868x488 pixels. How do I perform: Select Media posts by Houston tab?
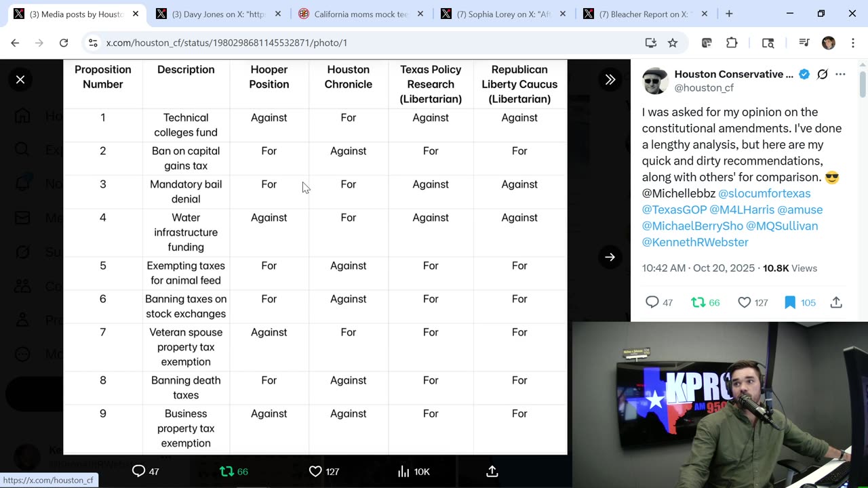(76, 14)
